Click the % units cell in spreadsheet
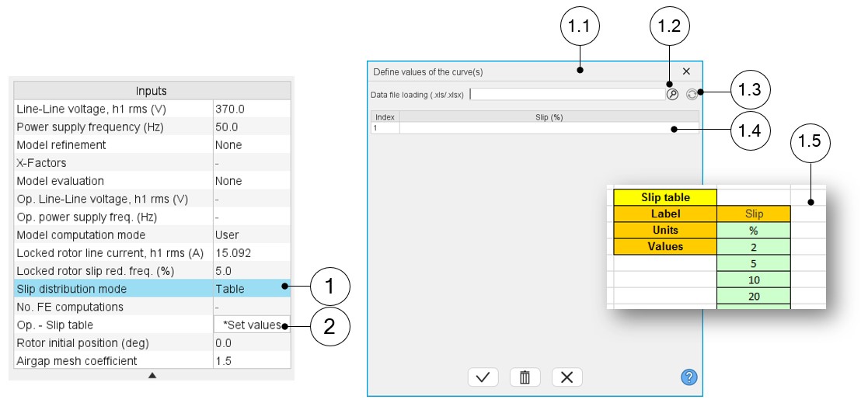868x410 pixels. pos(754,230)
